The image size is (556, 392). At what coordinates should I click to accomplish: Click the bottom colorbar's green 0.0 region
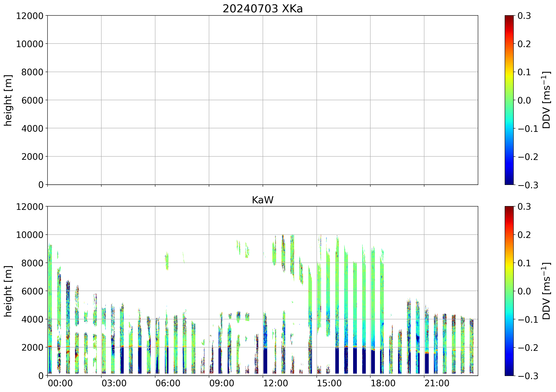[x=509, y=291]
